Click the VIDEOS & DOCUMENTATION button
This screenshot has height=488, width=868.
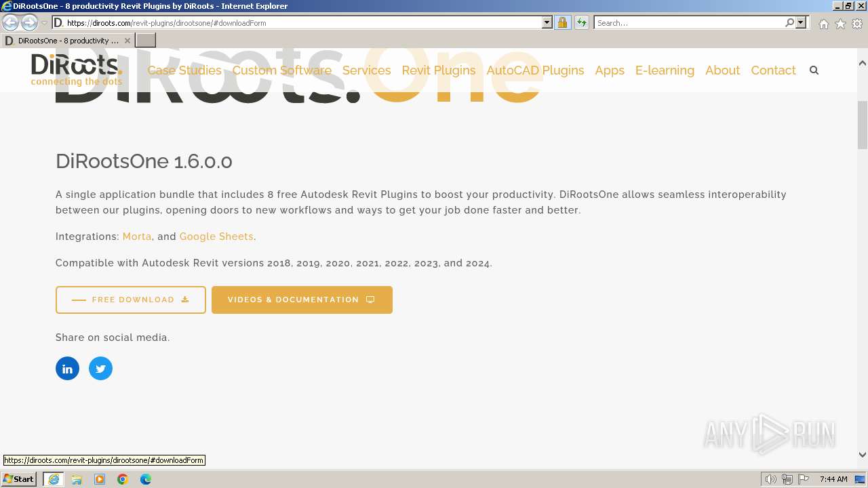tap(302, 300)
